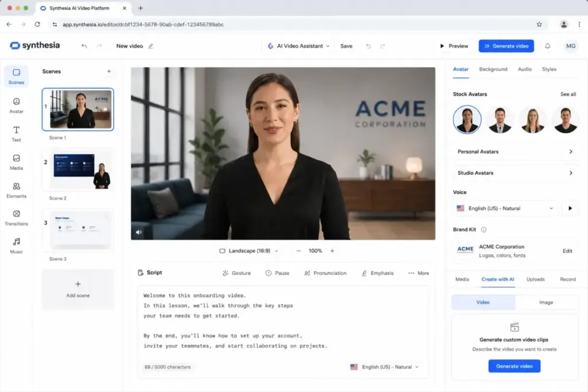Screen dimensions: 588x392
Task: Click the undo arrow next to Save
Action: pos(368,46)
